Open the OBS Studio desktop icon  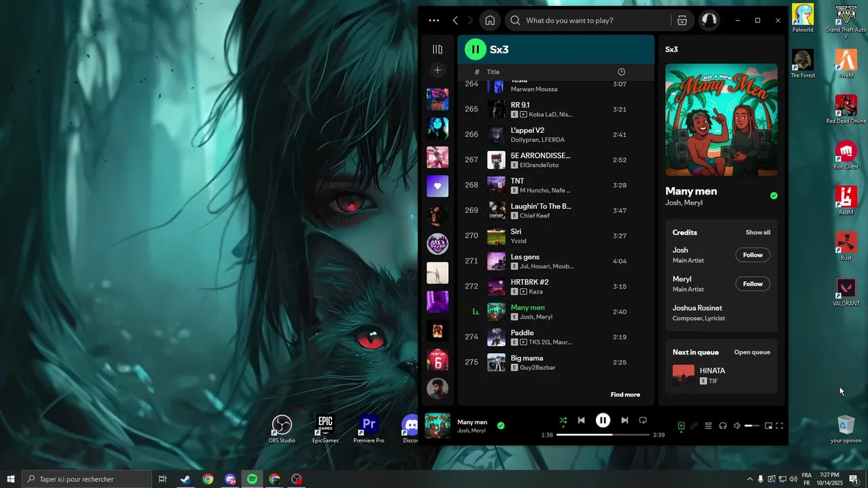(281, 430)
